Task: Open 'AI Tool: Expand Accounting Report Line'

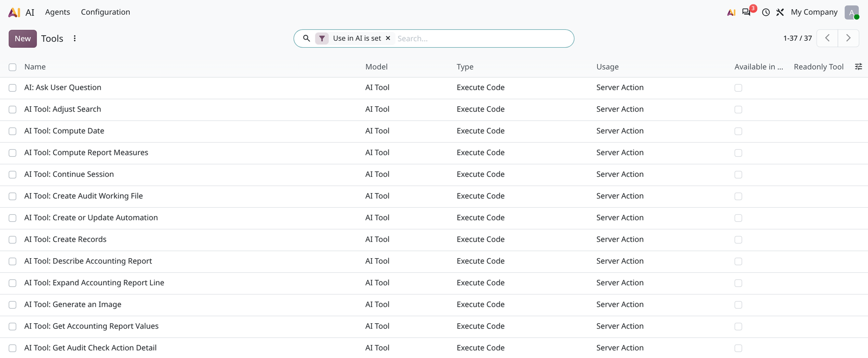Action: pos(94,283)
